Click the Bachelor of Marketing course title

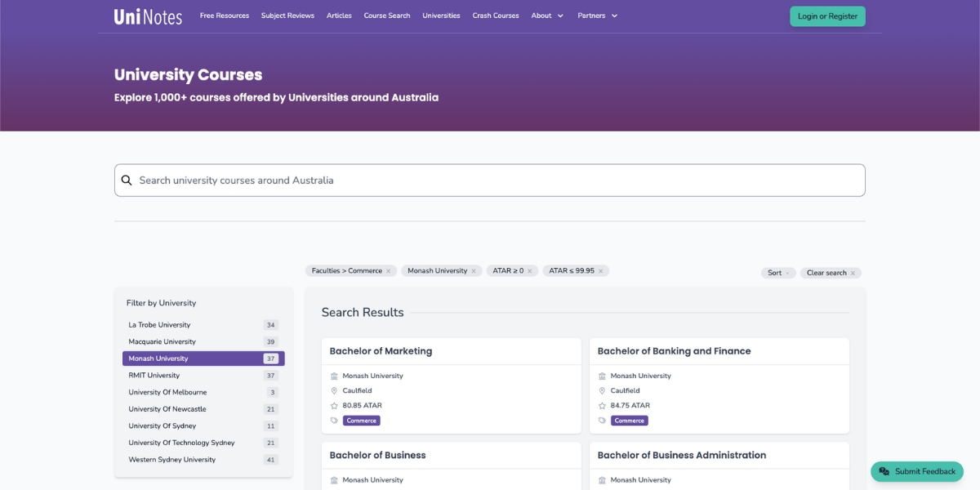click(381, 351)
